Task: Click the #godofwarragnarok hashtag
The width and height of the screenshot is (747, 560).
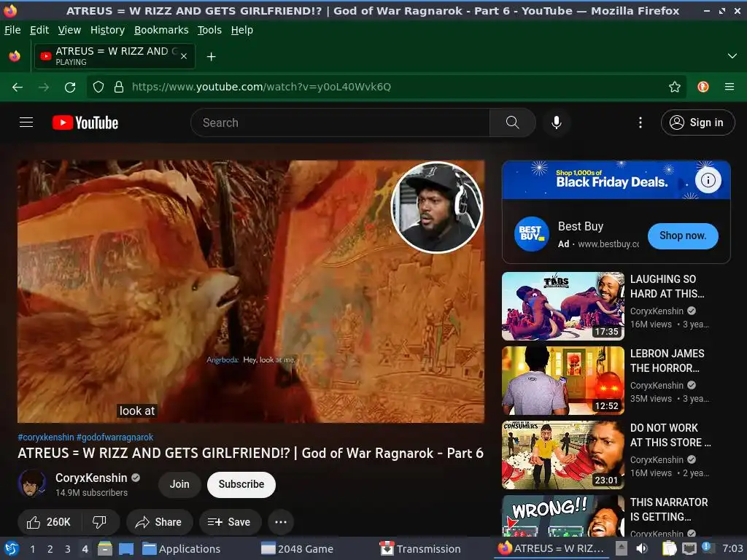Action: [115, 437]
